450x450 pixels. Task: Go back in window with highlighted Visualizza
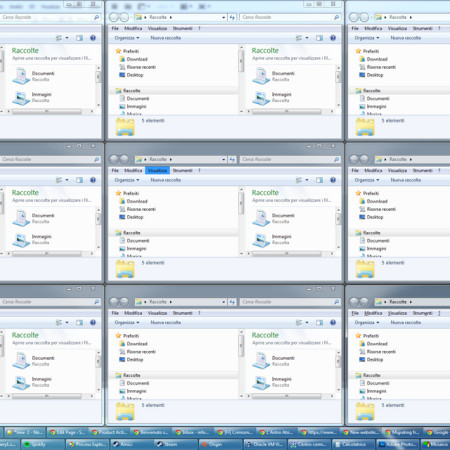(x=114, y=159)
